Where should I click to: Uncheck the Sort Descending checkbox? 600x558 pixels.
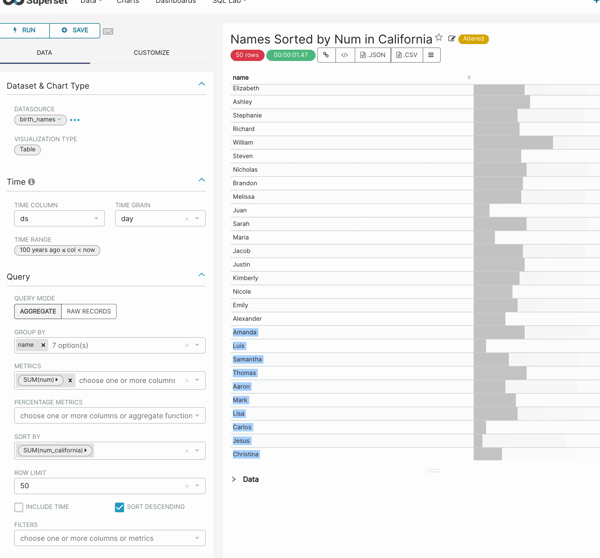119,507
